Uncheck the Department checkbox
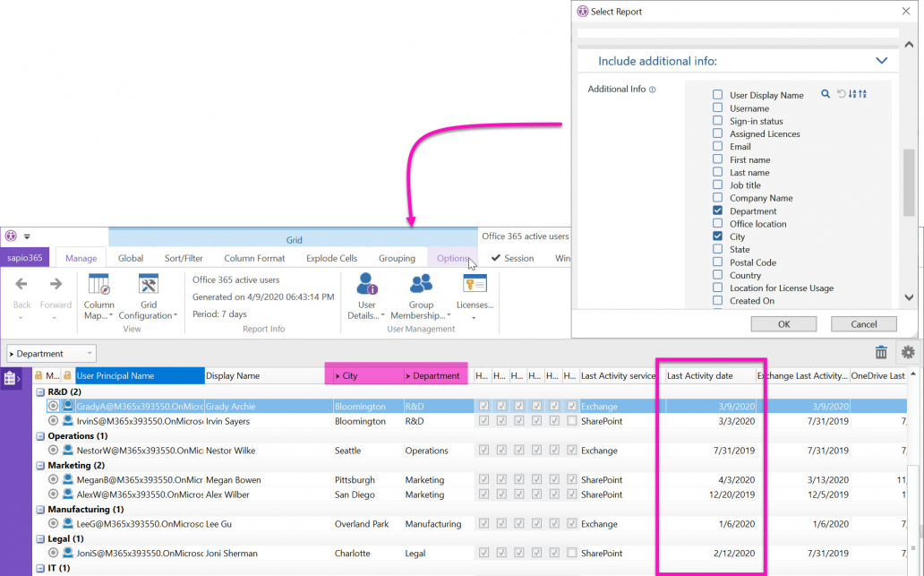Screen dimensions: 924x576 coord(717,211)
